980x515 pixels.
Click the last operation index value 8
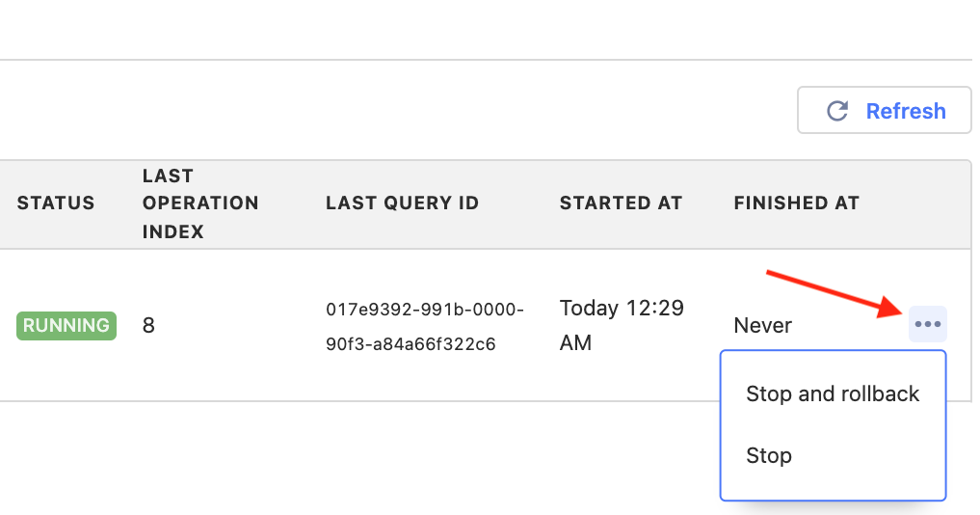tap(148, 326)
